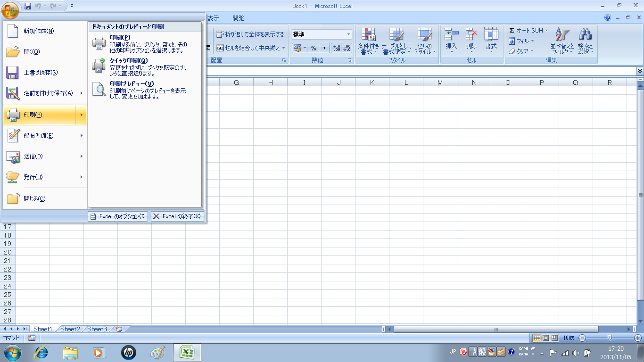Switch to Page Break Preview in status bar
Viewport: 644px width, 362px height.
(554, 338)
